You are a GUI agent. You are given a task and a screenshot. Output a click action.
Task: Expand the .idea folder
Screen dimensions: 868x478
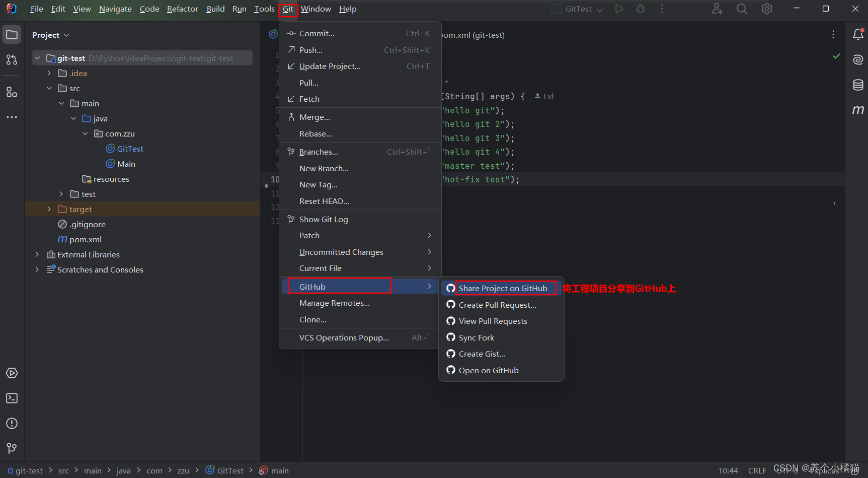[49, 73]
